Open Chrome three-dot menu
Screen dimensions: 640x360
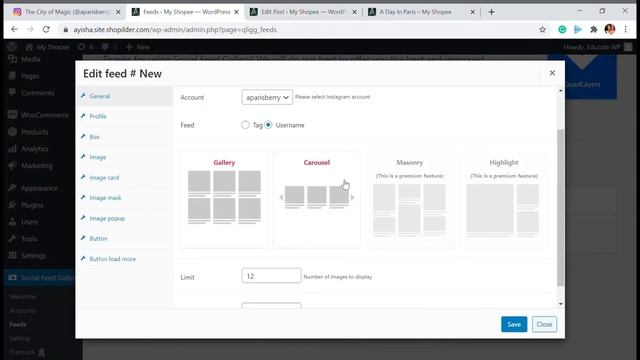625,29
